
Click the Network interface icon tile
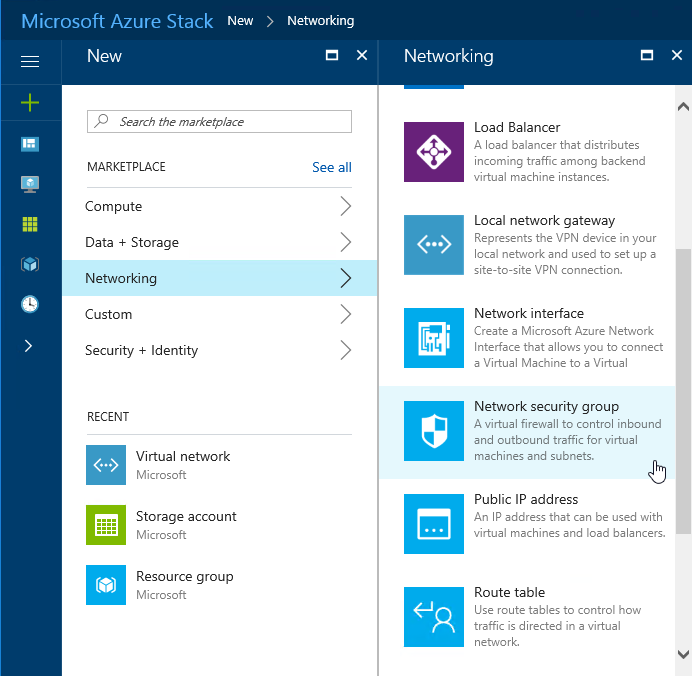coord(434,338)
